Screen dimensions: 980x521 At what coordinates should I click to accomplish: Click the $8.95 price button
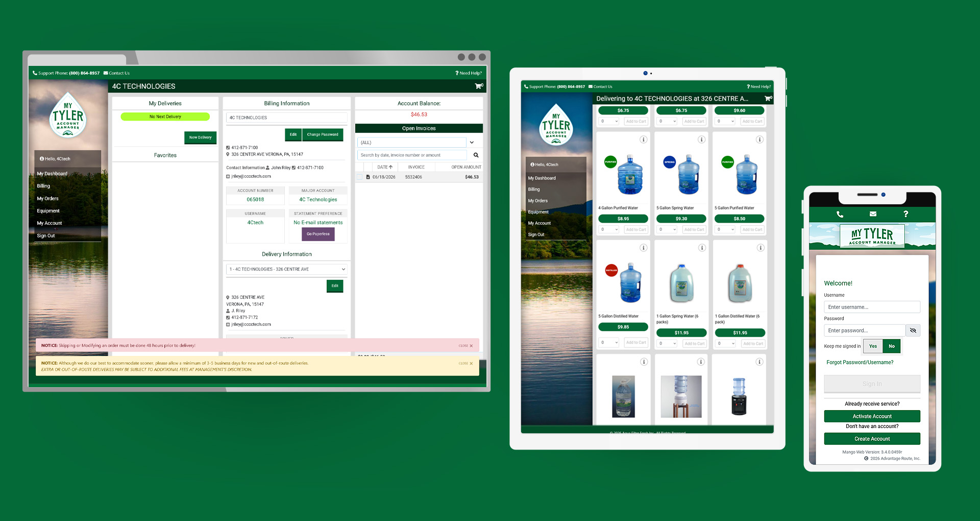point(623,219)
